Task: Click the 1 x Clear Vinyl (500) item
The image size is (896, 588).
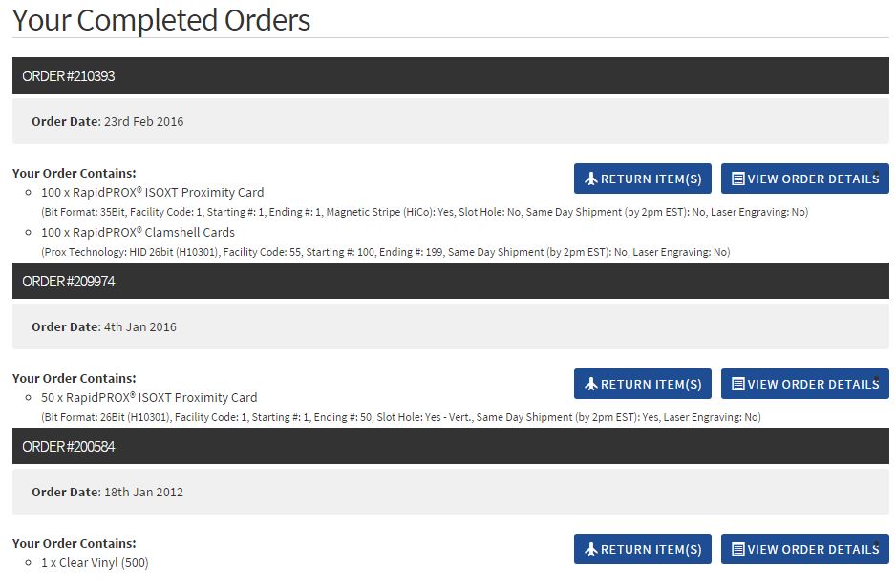Action: [x=95, y=562]
